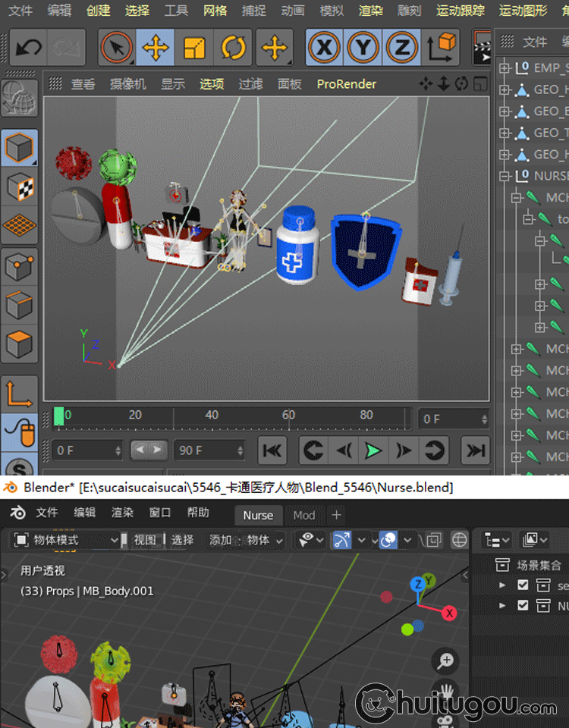This screenshot has height=728, width=569.
Task: Jump to the end of animation
Action: click(x=476, y=450)
